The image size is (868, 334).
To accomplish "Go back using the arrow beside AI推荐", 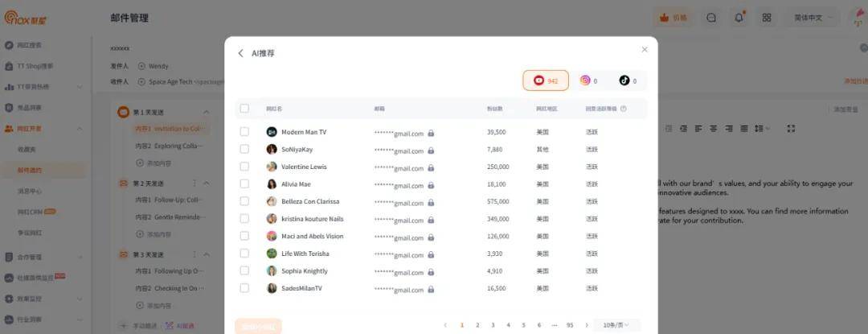I will pyautogui.click(x=240, y=53).
